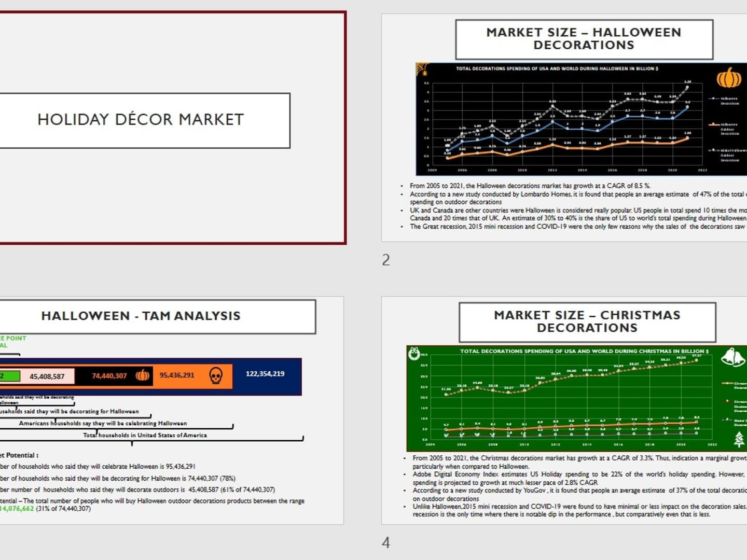The image size is (747, 560).
Task: Click the Christmas tree icon on the green chart
Action: click(739, 440)
